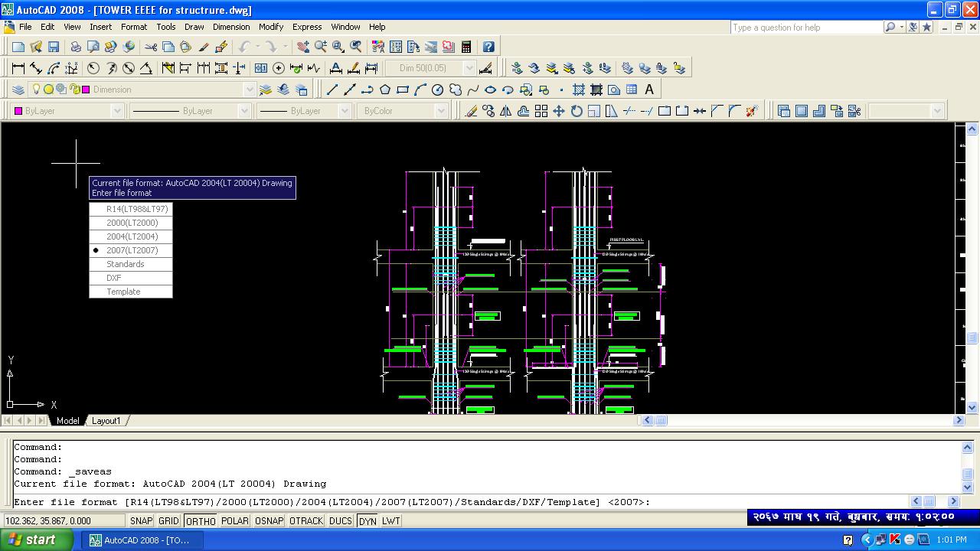This screenshot has width=980, height=551.
Task: Select the 2007(LT2007) format option
Action: (x=131, y=250)
